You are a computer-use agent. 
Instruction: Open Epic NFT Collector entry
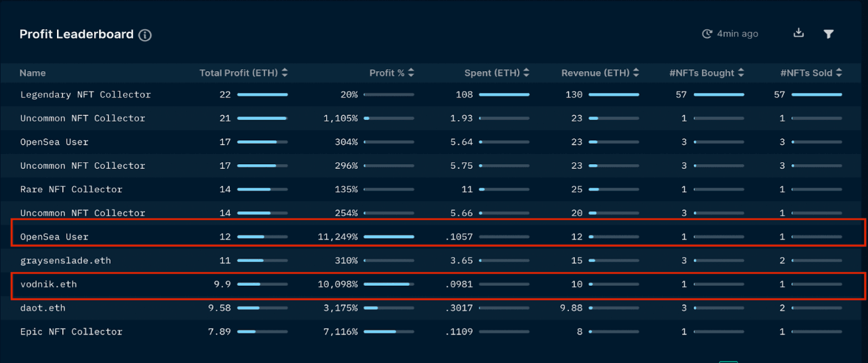71,332
